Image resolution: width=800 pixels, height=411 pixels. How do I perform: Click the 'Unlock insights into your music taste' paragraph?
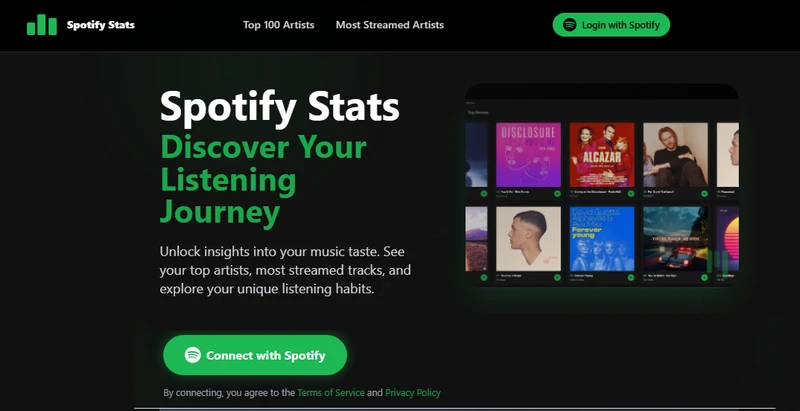pos(285,270)
